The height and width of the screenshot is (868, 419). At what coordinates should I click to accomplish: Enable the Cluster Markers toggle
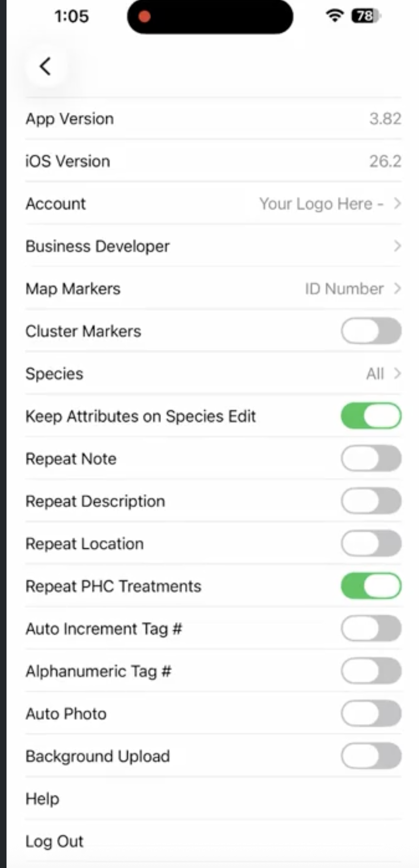pyautogui.click(x=371, y=331)
